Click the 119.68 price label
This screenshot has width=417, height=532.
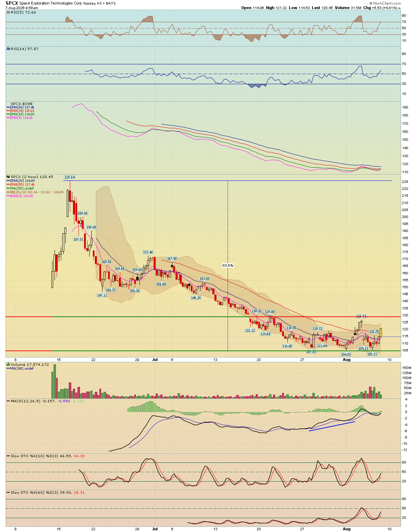(x=265, y=334)
